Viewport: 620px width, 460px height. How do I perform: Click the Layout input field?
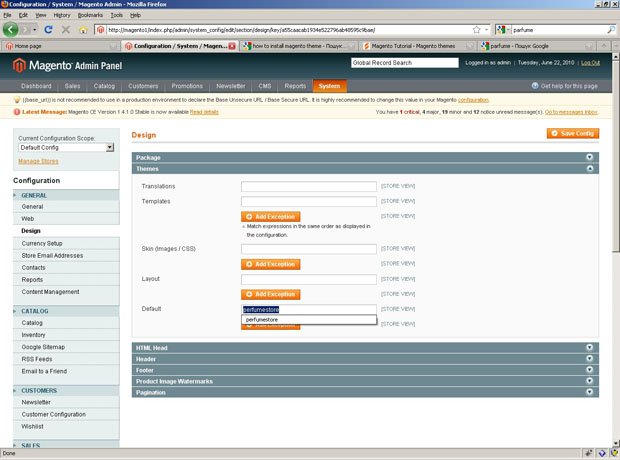(x=309, y=279)
